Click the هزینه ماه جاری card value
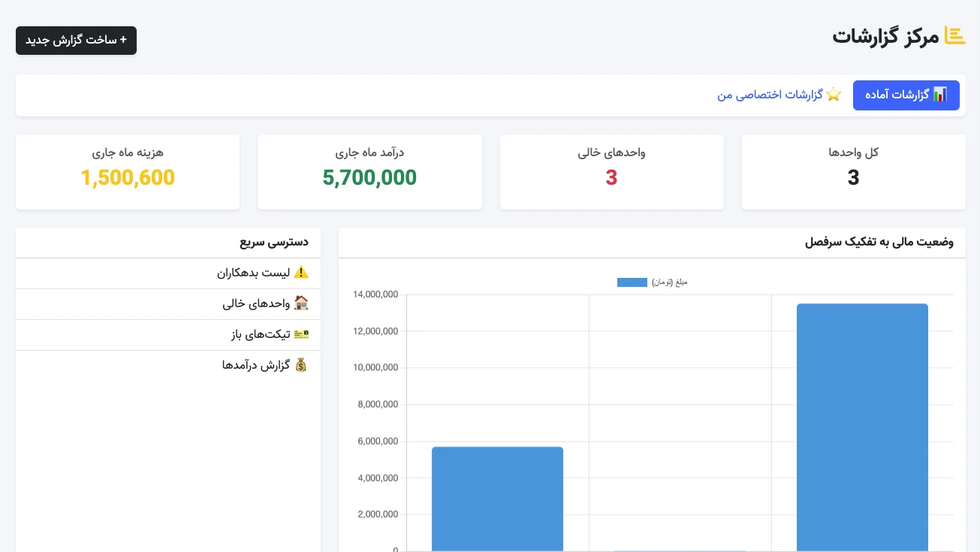This screenshot has width=980, height=552. (x=128, y=178)
